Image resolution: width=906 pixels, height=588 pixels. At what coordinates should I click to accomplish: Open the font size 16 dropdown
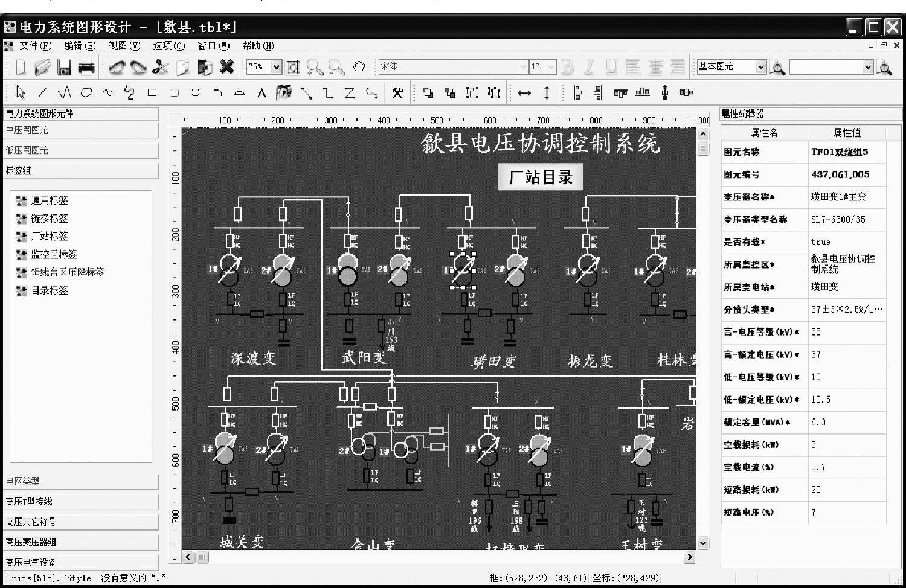[x=550, y=67]
